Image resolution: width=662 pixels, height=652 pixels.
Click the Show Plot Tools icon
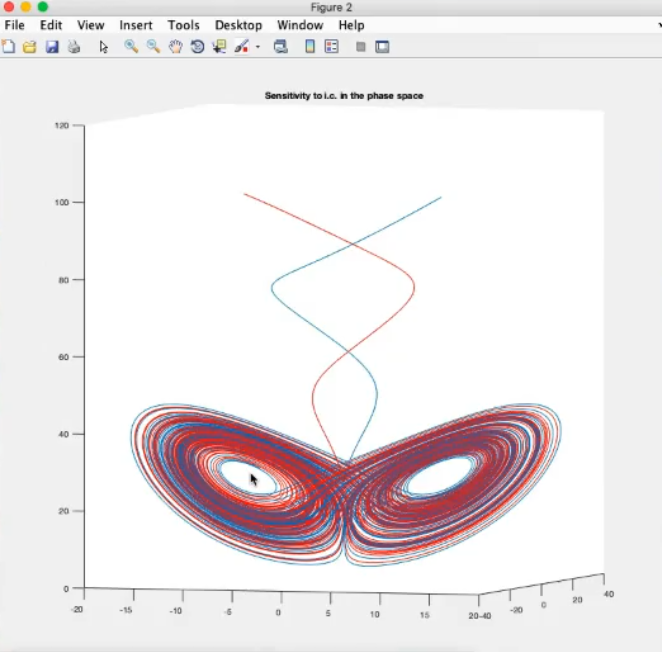click(382, 46)
